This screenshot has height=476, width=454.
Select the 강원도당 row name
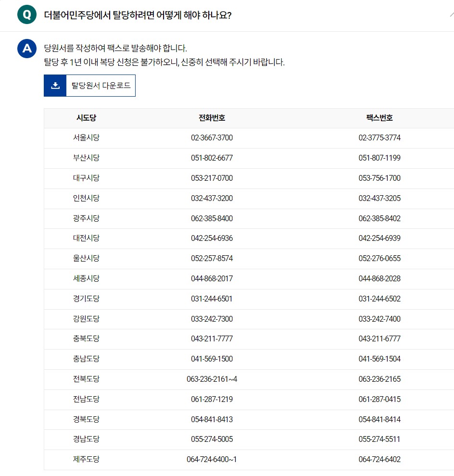[86, 319]
